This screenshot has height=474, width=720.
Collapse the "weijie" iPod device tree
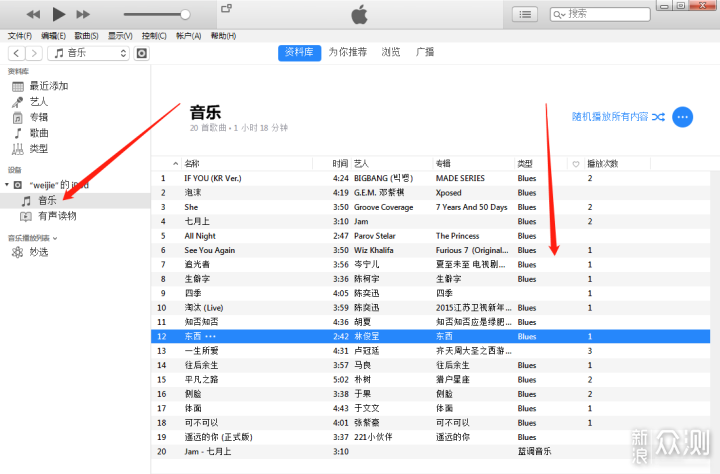[6, 185]
